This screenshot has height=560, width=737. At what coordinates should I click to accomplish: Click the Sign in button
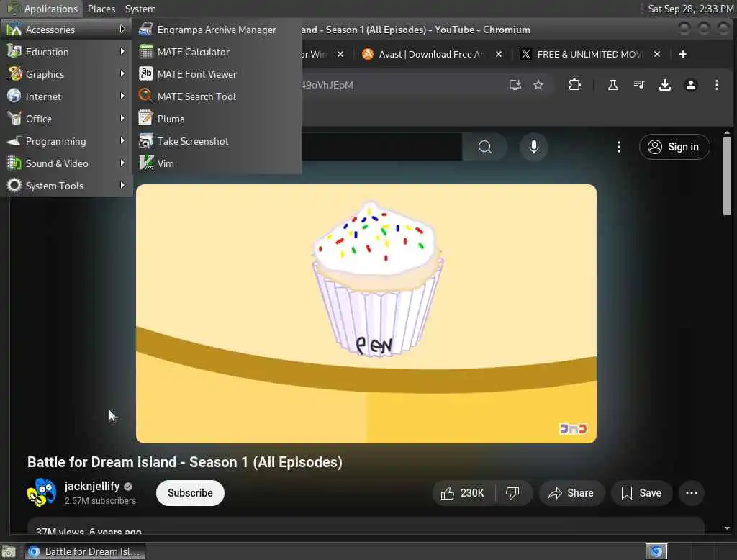coord(674,147)
